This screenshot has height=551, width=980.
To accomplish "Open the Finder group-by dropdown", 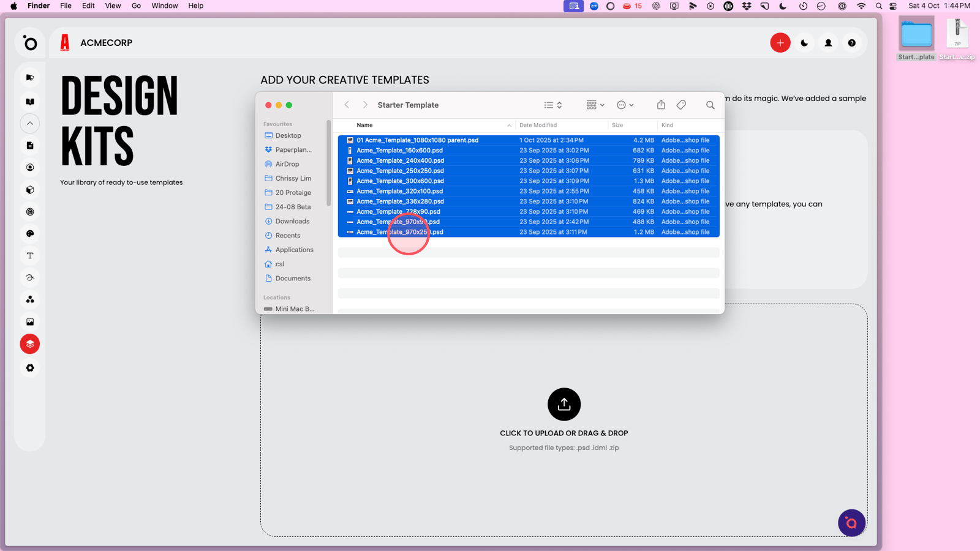I will (595, 105).
